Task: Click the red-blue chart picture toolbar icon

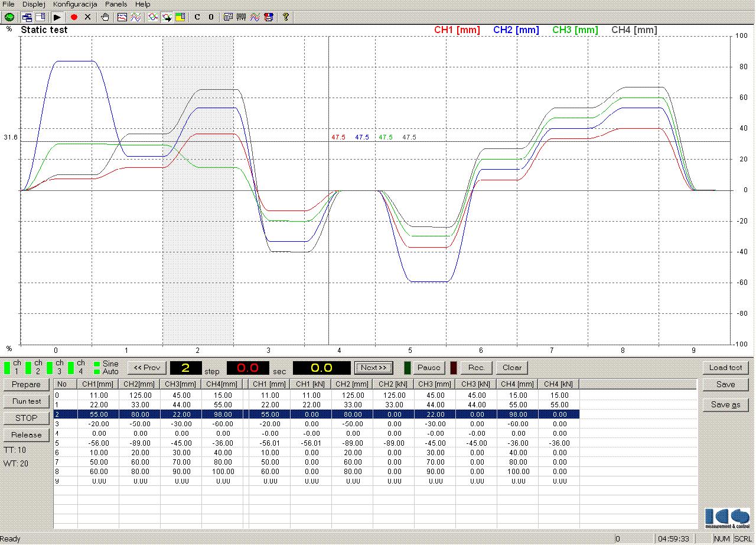Action: click(x=122, y=17)
